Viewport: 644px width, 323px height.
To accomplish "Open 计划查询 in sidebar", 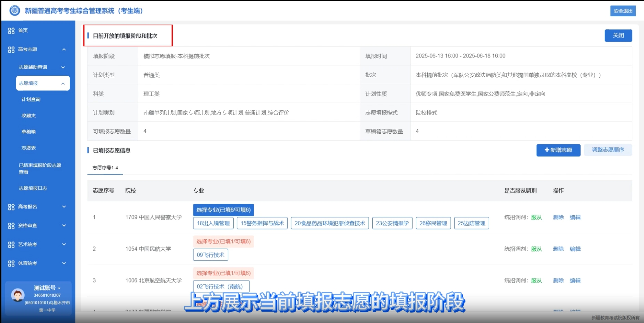I will click(31, 100).
